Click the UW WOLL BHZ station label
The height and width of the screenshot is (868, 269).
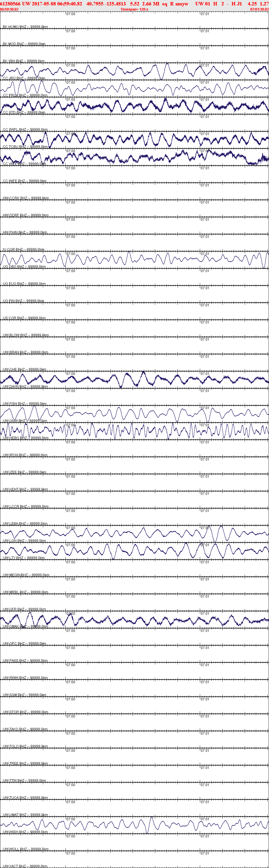(x=26, y=849)
